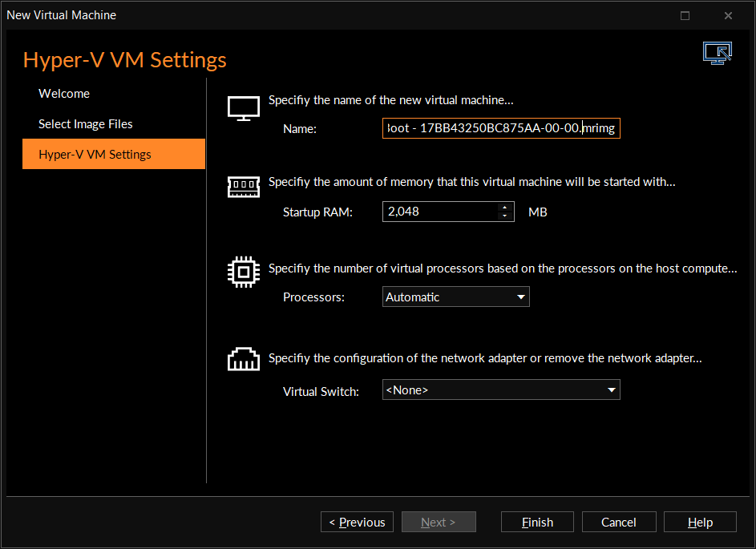Open Help for this wizard

700,522
